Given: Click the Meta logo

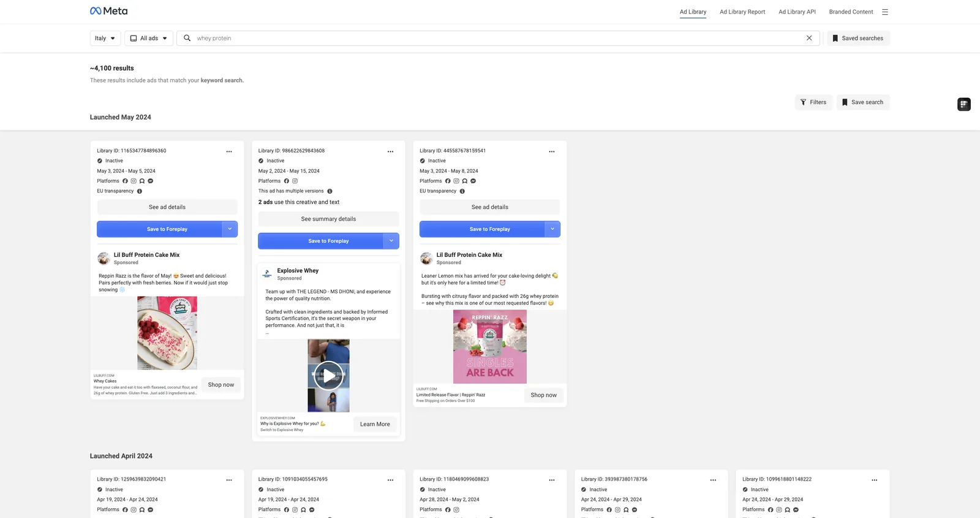Looking at the screenshot, I should [x=109, y=11].
